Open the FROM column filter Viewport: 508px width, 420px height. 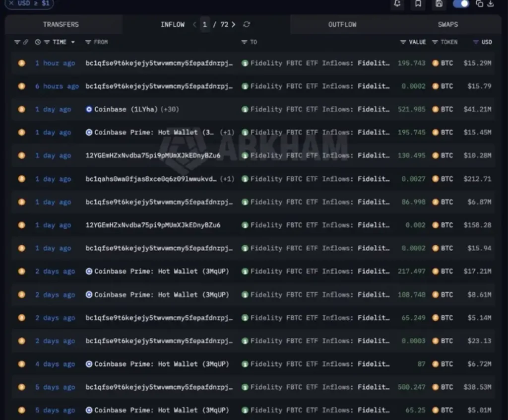(88, 42)
